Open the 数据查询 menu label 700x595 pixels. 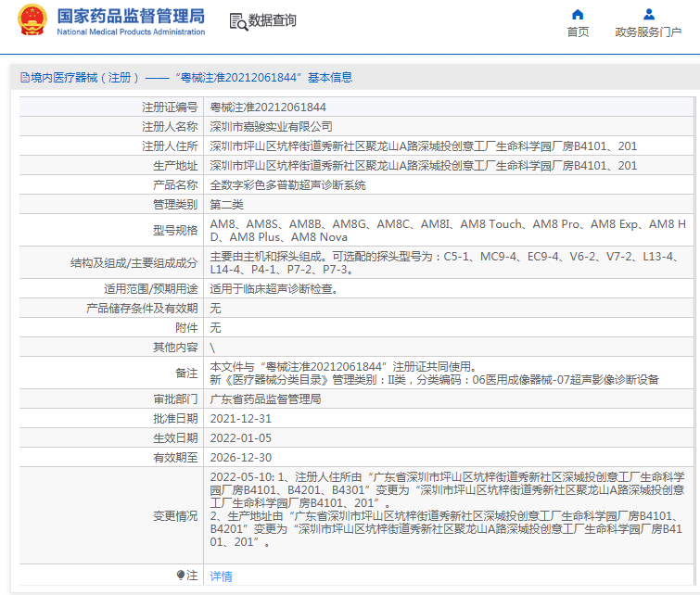272,20
